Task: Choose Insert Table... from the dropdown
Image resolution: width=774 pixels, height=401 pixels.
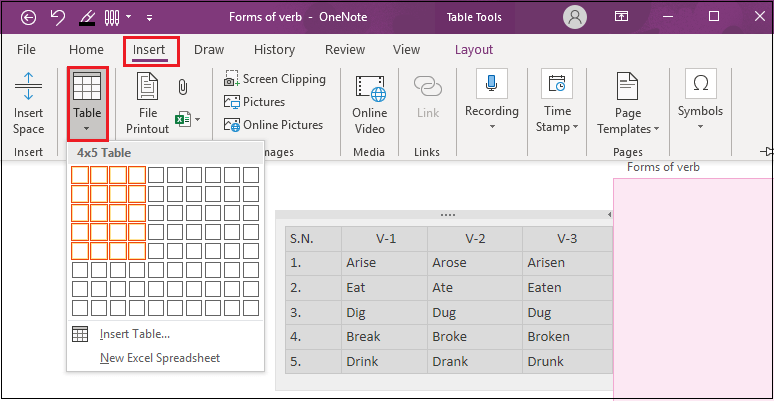Action: tap(134, 334)
